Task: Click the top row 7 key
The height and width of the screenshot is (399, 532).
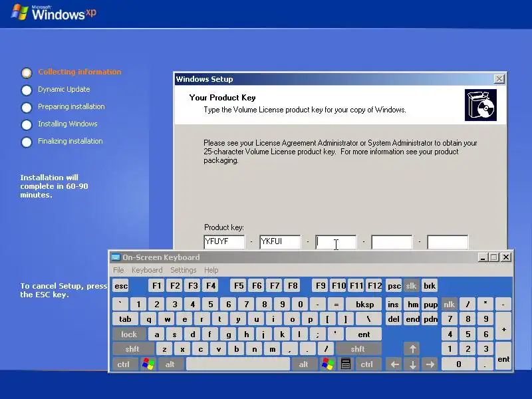Action: 246,305
